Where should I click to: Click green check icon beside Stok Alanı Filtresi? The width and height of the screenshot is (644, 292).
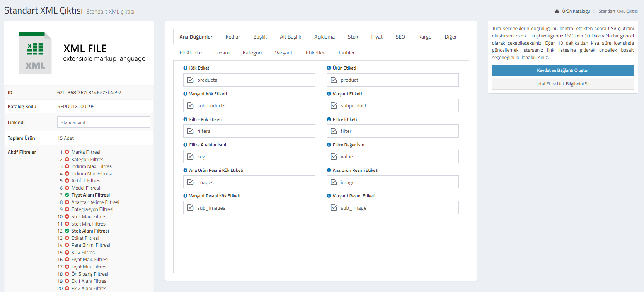point(67,231)
